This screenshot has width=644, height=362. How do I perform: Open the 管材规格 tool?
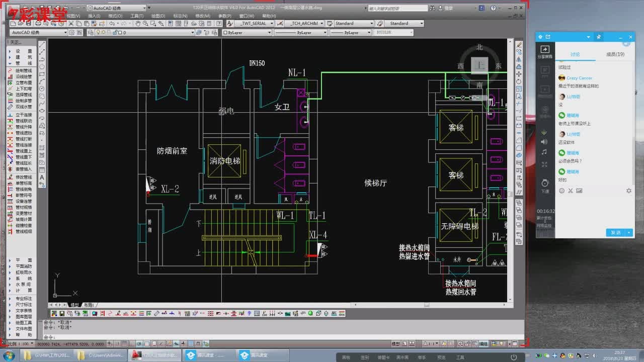[x=20, y=208]
